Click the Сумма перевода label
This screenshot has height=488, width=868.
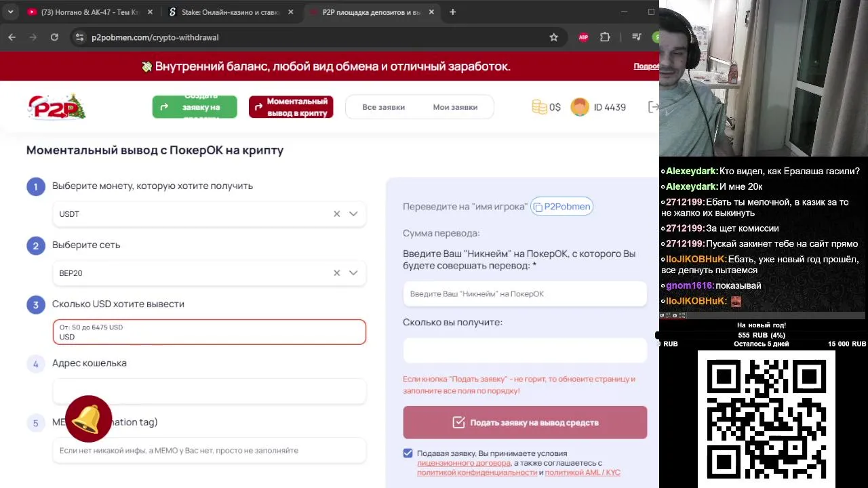441,232
